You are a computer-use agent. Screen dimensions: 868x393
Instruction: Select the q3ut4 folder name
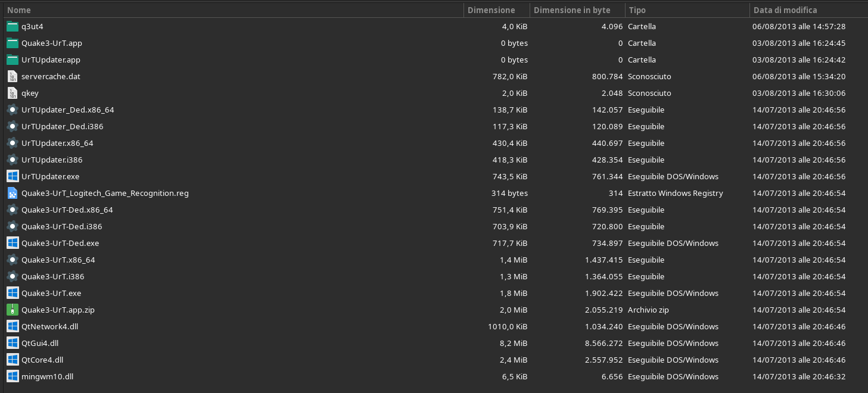coord(32,26)
